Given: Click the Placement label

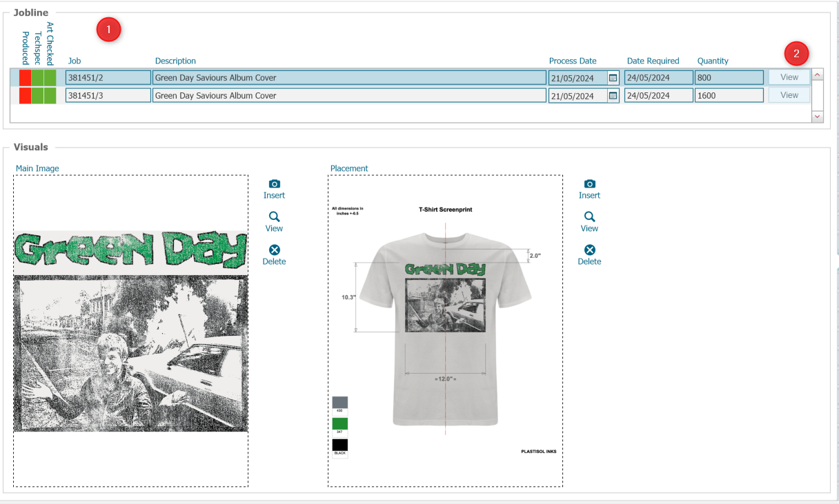Looking at the screenshot, I should (x=349, y=168).
